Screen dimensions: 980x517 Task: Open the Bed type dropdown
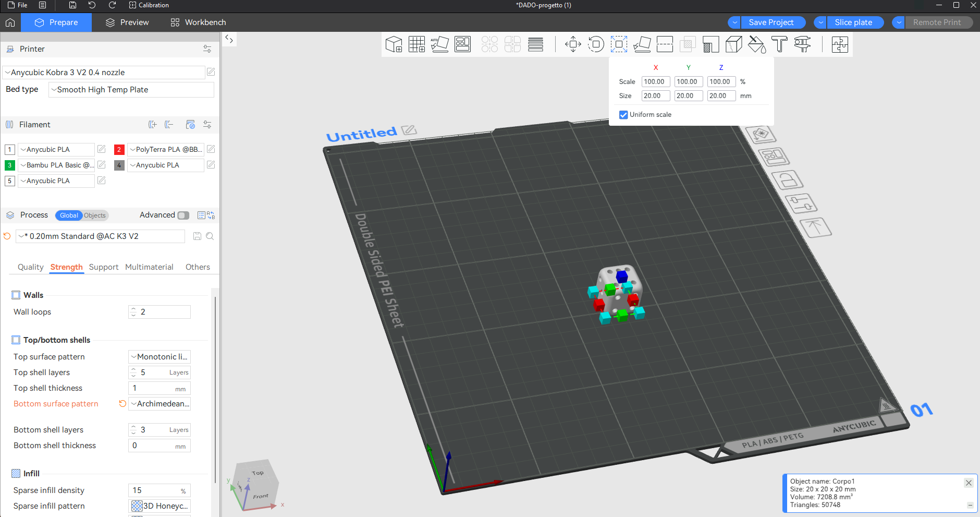(x=131, y=90)
